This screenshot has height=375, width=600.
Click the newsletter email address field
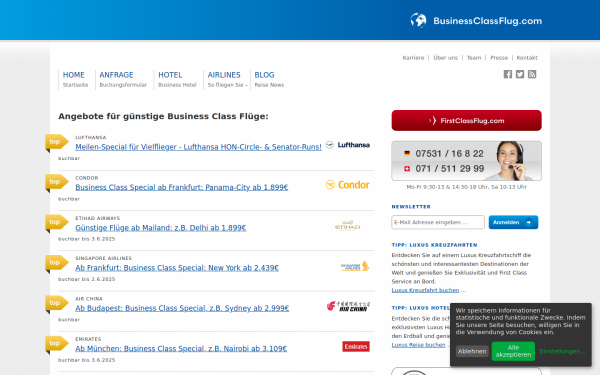point(438,222)
